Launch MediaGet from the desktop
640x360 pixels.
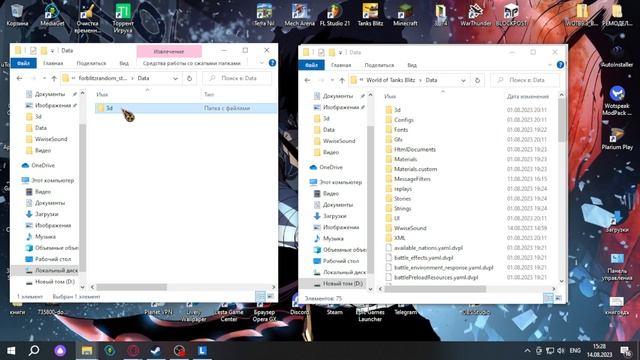pyautogui.click(x=52, y=15)
